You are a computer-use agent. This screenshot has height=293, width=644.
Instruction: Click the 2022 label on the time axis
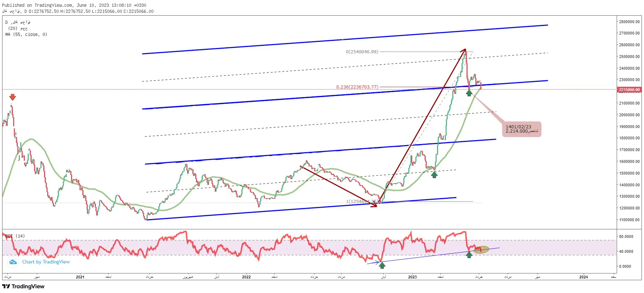click(x=246, y=277)
